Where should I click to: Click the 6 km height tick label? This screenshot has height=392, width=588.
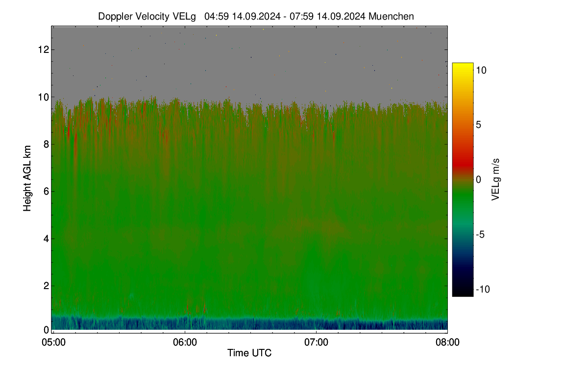(46, 191)
